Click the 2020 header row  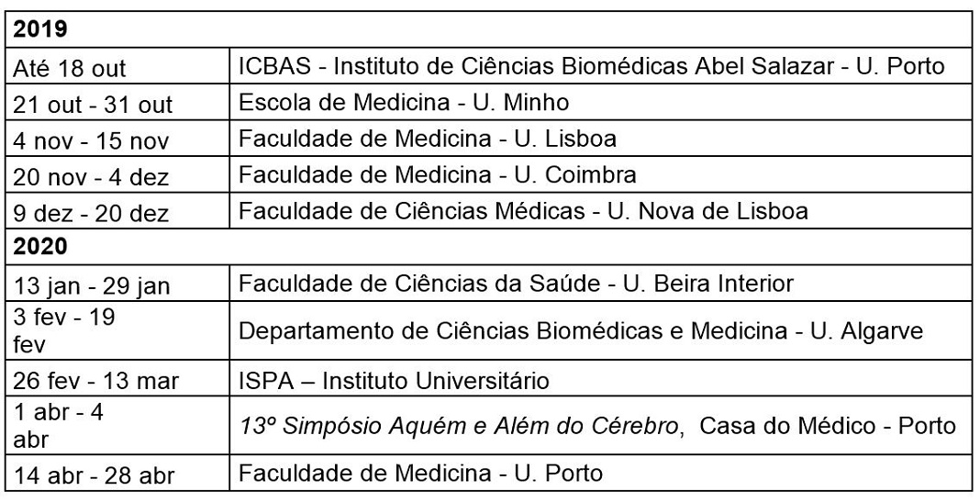(489, 246)
